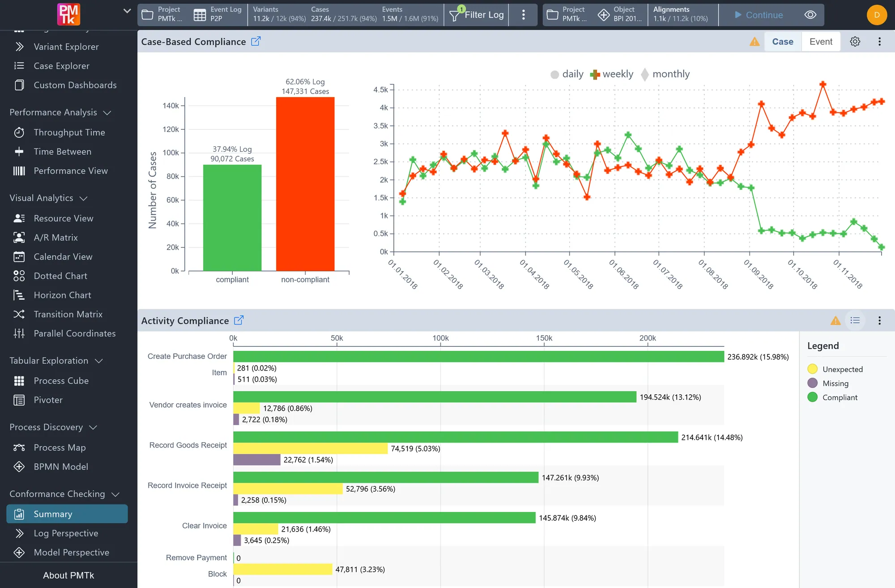Open the user avatar D
Image resolution: width=895 pixels, height=588 pixels.
click(x=877, y=15)
